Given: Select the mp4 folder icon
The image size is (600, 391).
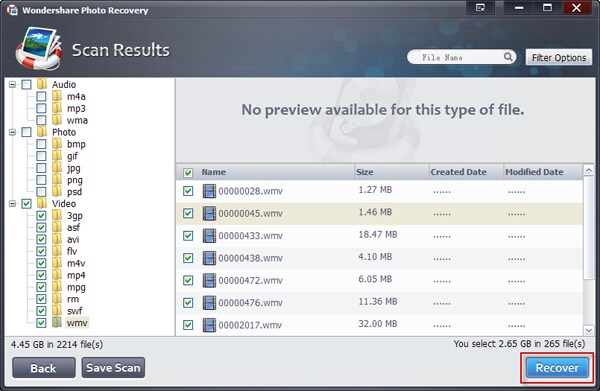Looking at the screenshot, I should [57, 275].
